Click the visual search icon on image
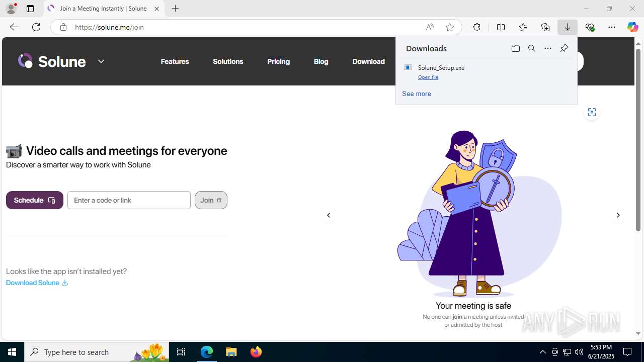 (592, 112)
